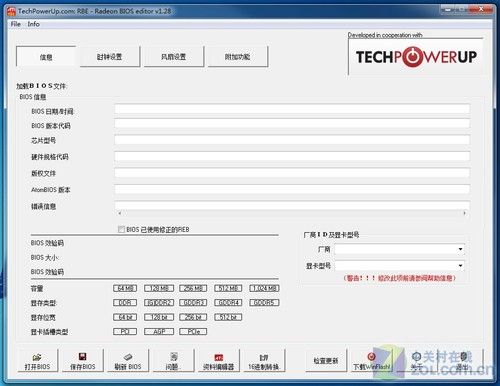The image size is (500, 386).
Task: Launch the 资料编辑器 data editor
Action: pos(218,361)
